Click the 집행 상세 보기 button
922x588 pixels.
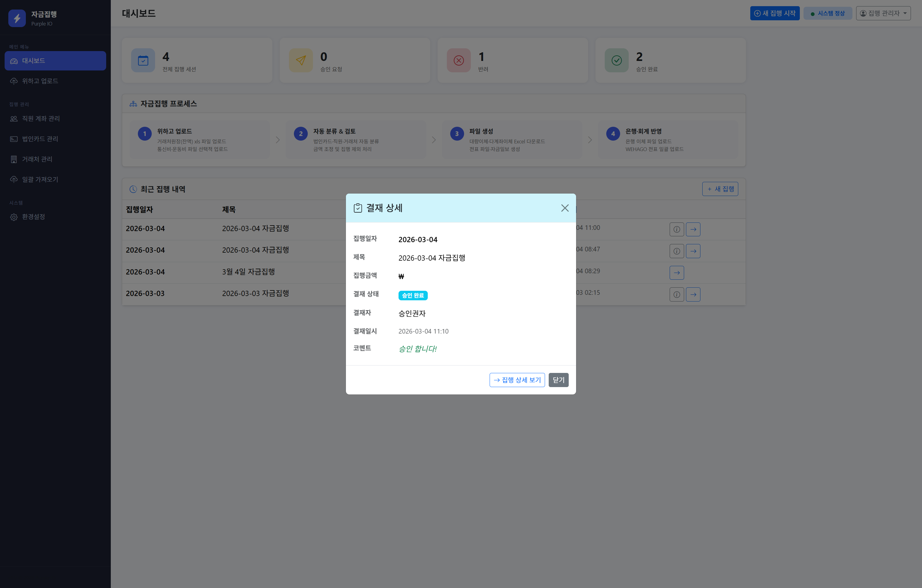click(x=517, y=380)
